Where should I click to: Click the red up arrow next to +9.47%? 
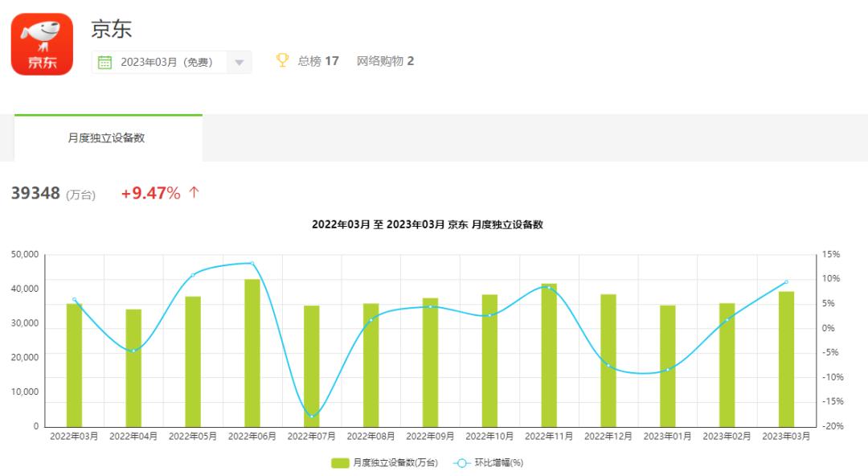click(x=191, y=193)
